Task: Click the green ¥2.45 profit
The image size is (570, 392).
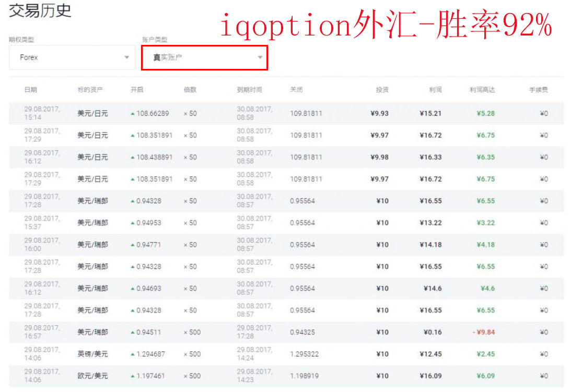Action: (x=486, y=354)
